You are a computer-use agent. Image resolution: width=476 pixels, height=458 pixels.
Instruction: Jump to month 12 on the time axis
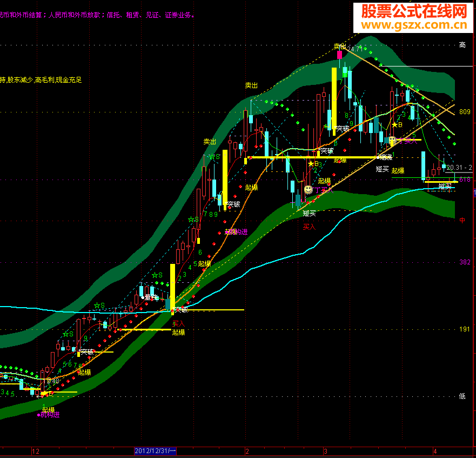[x=36, y=452]
